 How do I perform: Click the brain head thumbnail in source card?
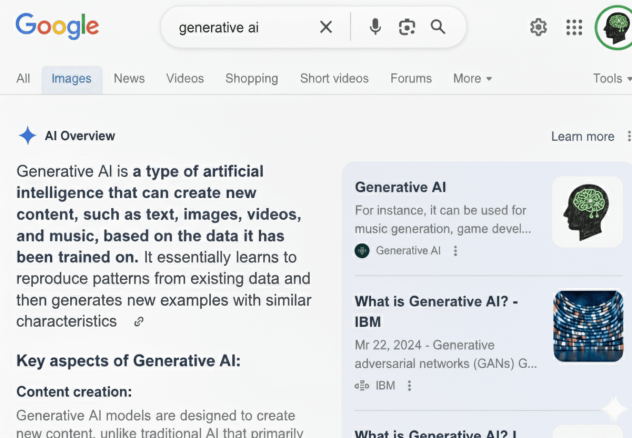coord(587,212)
